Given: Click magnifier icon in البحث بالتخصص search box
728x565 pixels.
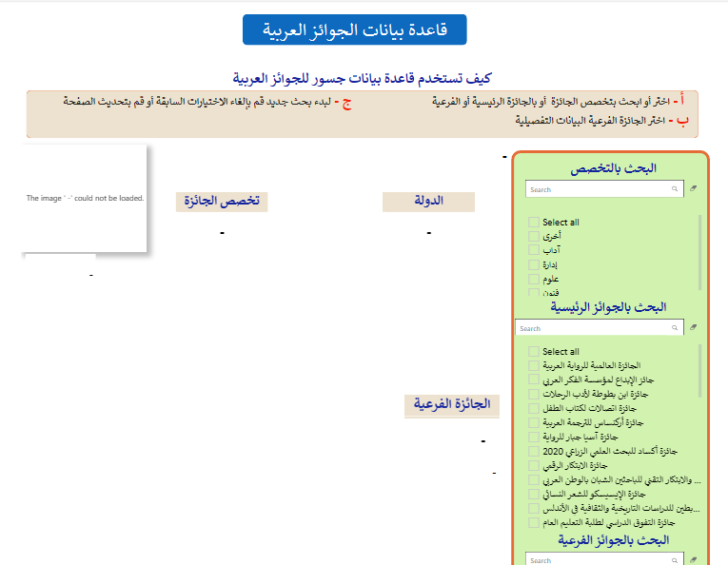Looking at the screenshot, I should point(675,188).
